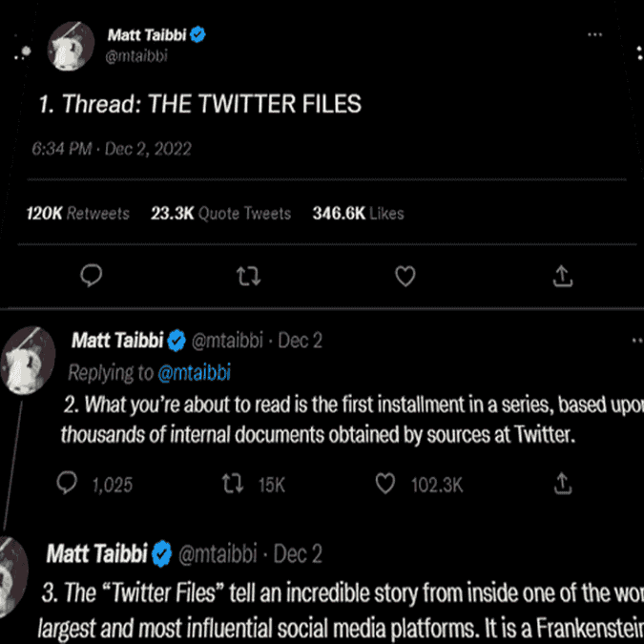The height and width of the screenshot is (644, 644).
Task: Like the first thread tweet
Action: tap(405, 276)
